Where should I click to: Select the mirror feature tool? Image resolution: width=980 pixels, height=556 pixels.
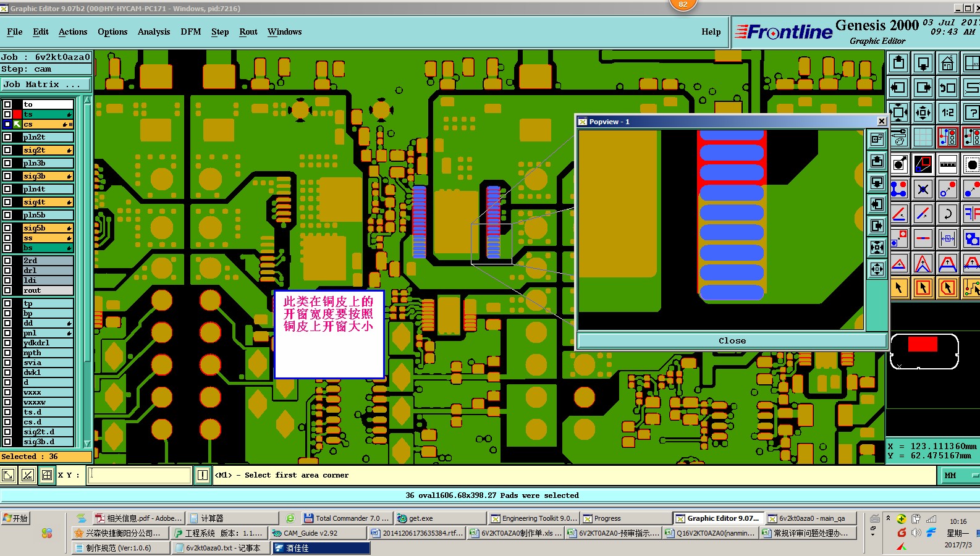pyautogui.click(x=971, y=214)
